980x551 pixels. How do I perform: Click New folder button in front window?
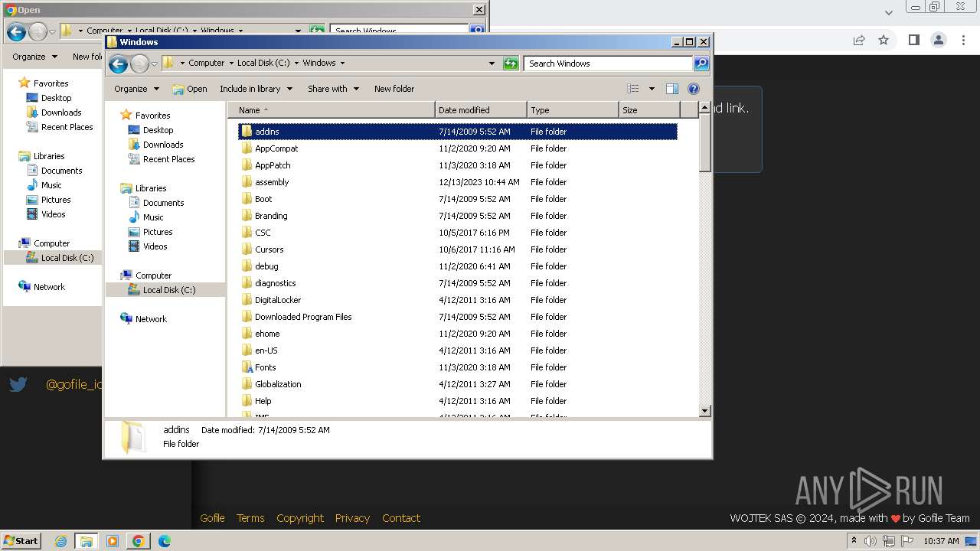tap(394, 89)
